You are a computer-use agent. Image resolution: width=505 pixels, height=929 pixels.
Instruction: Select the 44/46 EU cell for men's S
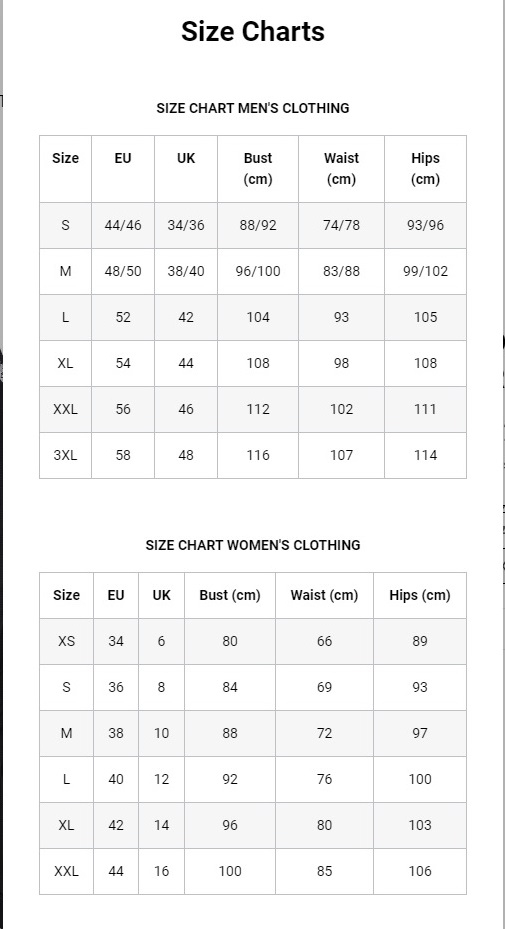tap(123, 225)
